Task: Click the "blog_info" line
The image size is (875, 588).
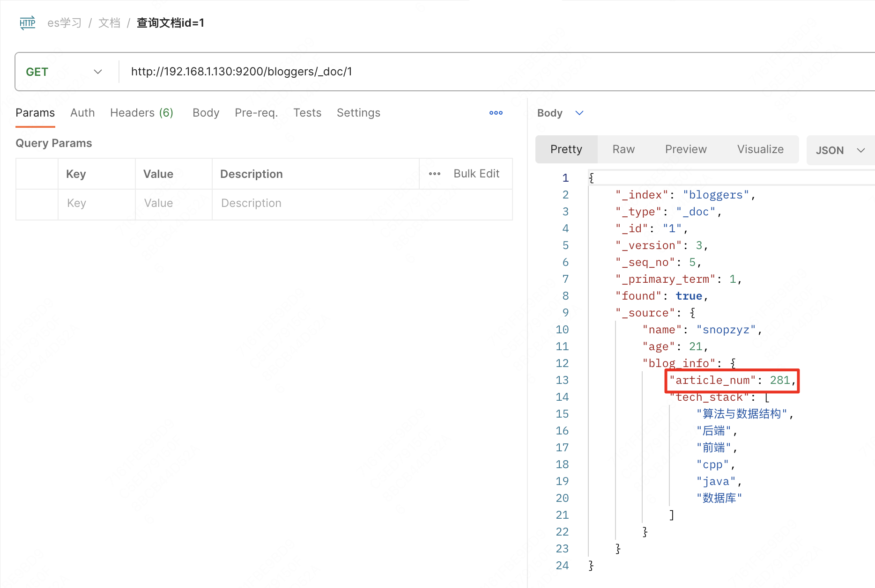Action: click(689, 363)
